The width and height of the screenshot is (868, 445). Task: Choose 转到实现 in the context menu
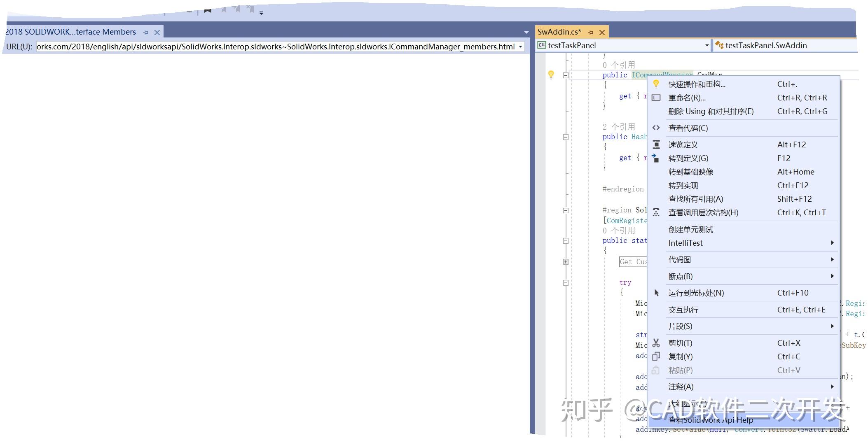(744, 185)
